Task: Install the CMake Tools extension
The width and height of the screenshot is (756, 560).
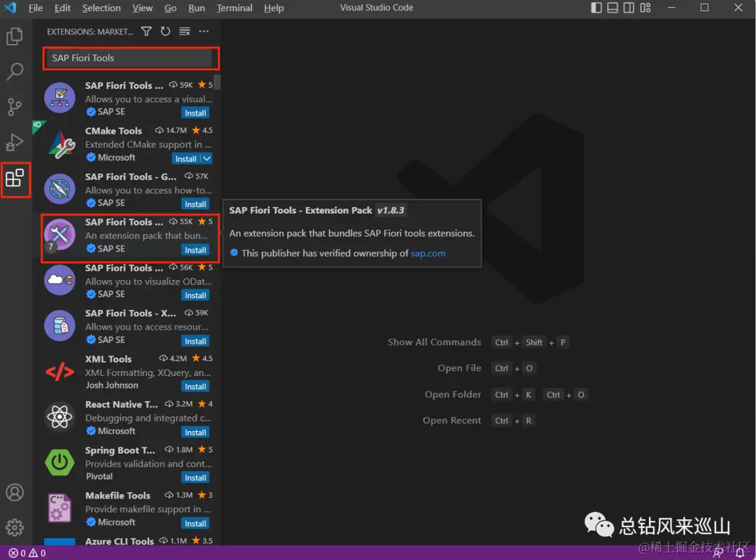Action: click(x=186, y=159)
